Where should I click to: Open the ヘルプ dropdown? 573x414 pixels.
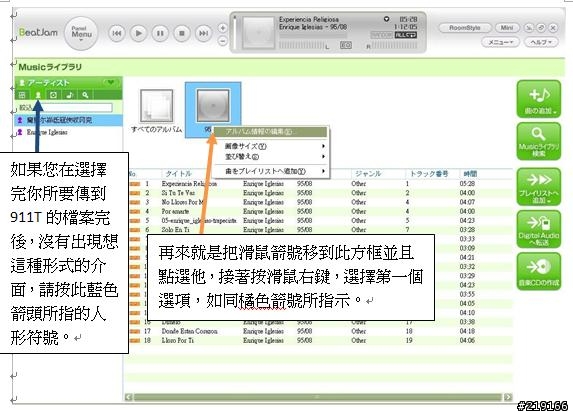[x=541, y=42]
